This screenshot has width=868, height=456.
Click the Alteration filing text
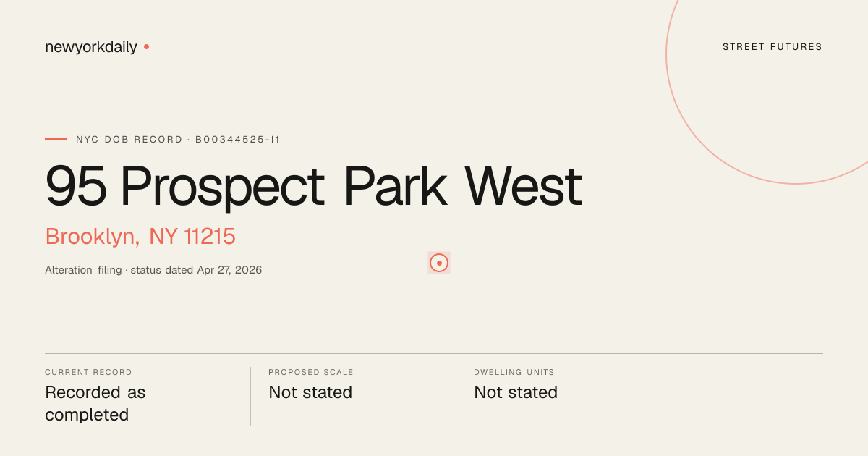(83, 270)
